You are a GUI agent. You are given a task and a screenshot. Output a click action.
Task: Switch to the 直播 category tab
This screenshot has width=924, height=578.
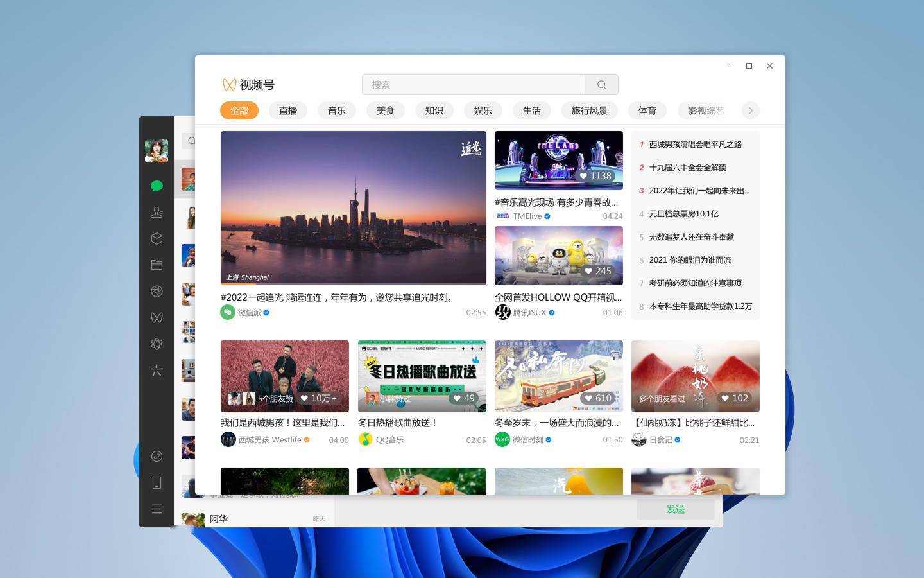287,110
